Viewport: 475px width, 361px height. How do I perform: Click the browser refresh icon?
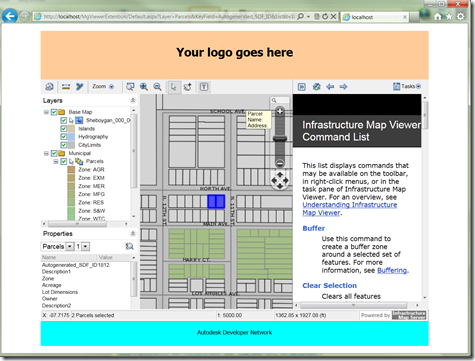pyautogui.click(x=325, y=16)
